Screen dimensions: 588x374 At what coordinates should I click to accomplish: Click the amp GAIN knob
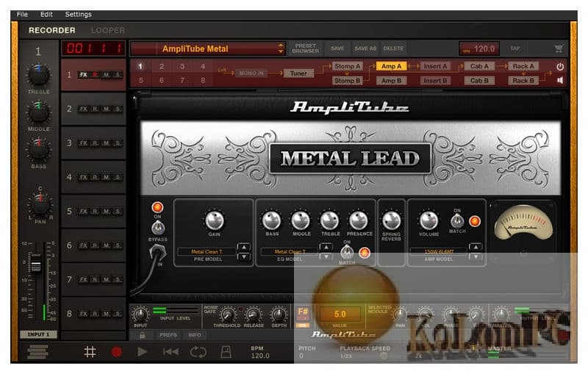(x=215, y=220)
